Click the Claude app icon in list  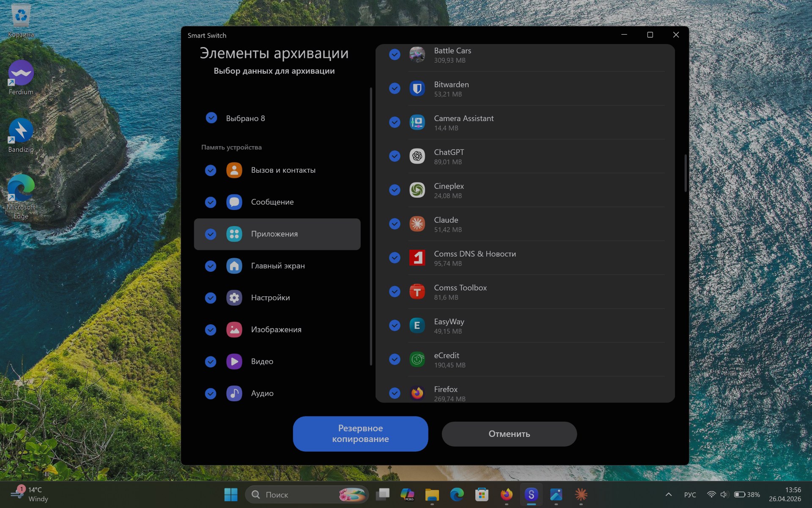[x=417, y=224]
